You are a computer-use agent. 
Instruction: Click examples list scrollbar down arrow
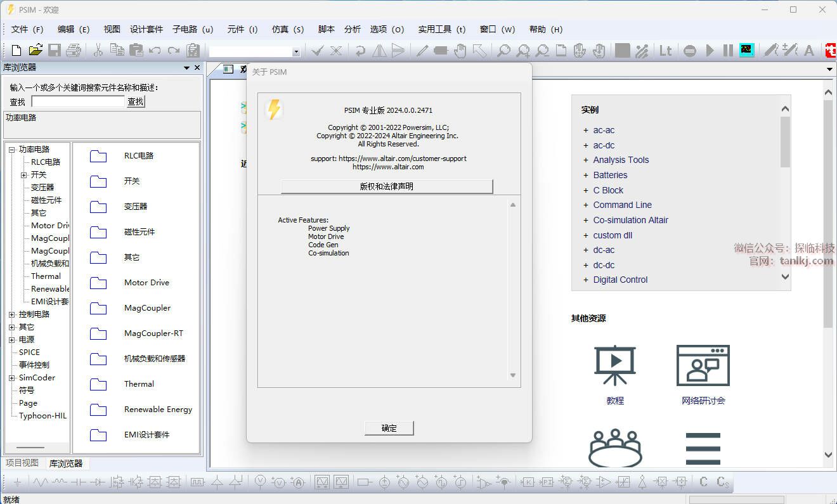point(786,277)
